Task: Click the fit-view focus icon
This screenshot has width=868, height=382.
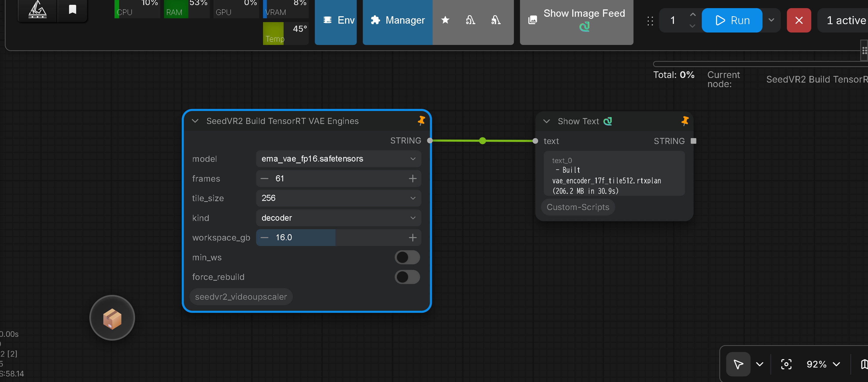Action: coord(786,364)
